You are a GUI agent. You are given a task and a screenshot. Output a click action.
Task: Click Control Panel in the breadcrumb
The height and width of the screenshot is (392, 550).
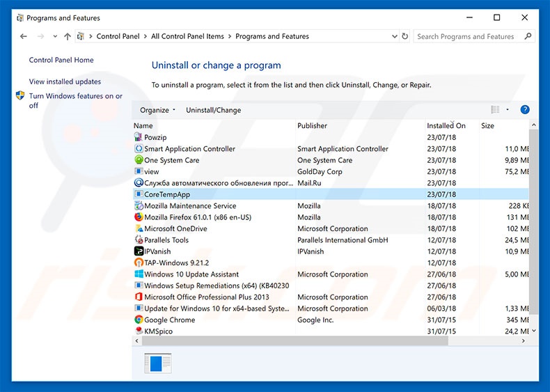tap(118, 36)
